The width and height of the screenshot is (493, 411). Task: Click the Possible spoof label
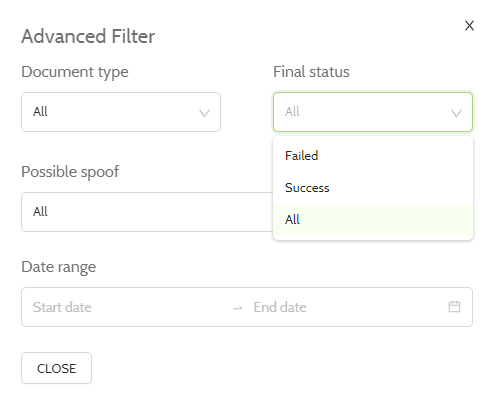coord(70,172)
